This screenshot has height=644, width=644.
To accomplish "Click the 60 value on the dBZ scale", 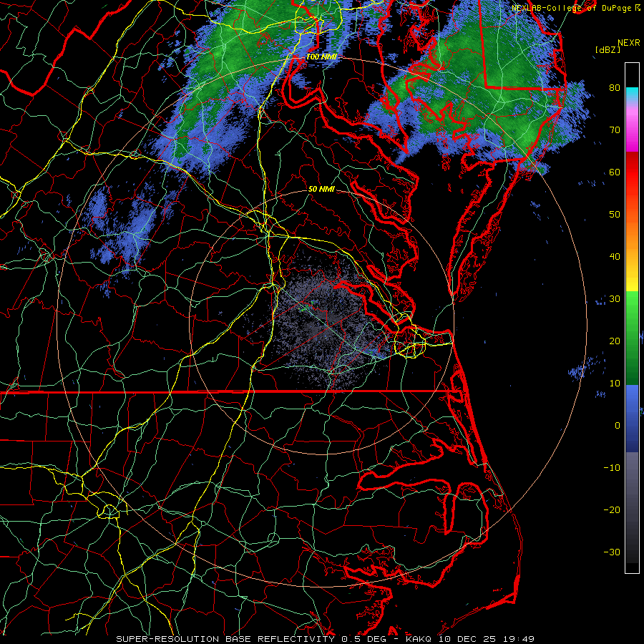I will click(x=615, y=172).
